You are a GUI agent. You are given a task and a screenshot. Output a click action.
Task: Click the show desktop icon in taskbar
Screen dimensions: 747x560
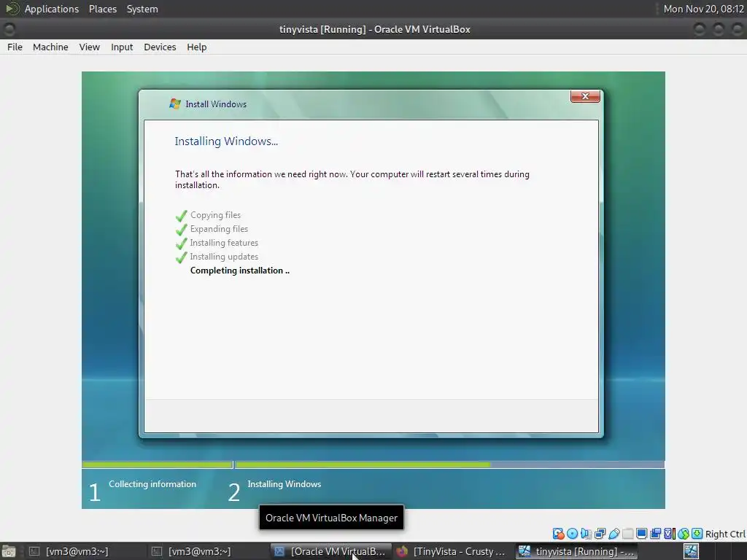(8, 551)
